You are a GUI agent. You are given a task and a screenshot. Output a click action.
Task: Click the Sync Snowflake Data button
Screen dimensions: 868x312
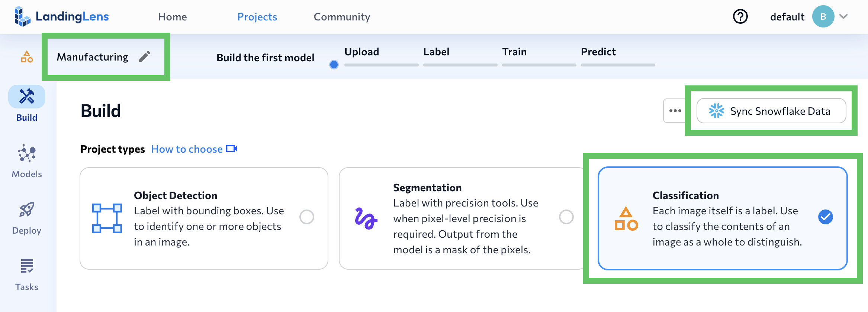click(x=771, y=111)
